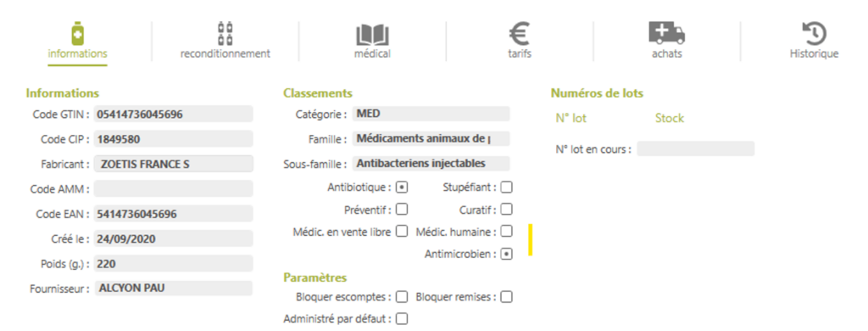Check the Curatif option
The width and height of the screenshot is (868, 331).
coord(507,209)
